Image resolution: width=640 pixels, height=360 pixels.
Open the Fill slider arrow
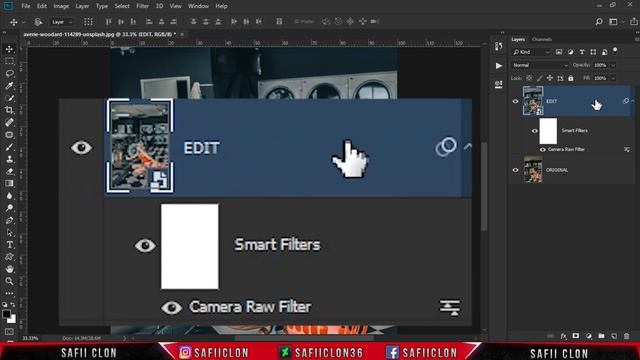(613, 78)
